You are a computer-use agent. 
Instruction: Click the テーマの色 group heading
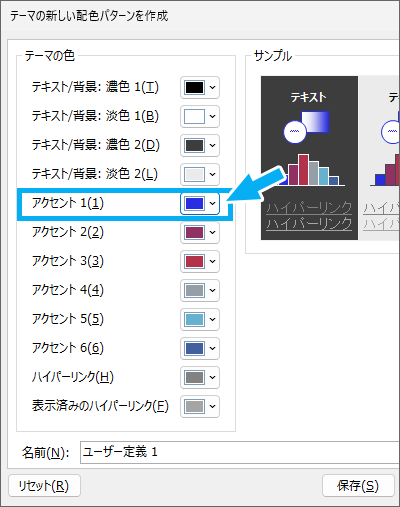(50, 56)
